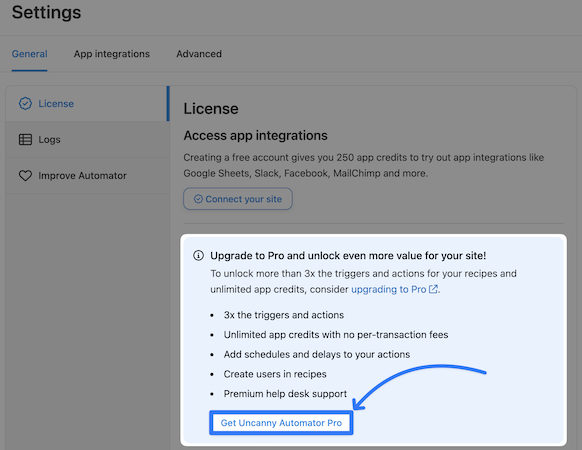
Task: Click Get Uncanny Automator Pro button
Action: coord(281,423)
